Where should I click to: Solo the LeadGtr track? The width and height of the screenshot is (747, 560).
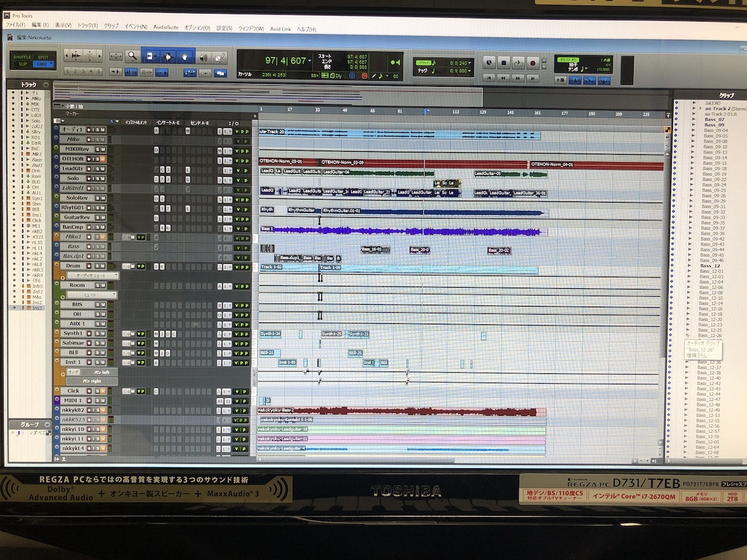click(97, 169)
